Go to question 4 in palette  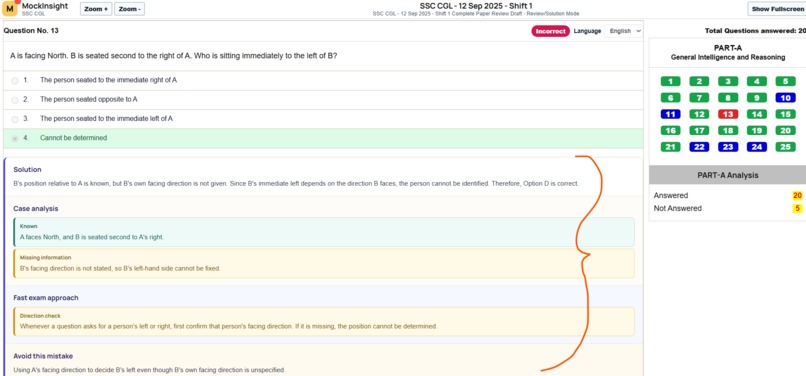point(757,81)
